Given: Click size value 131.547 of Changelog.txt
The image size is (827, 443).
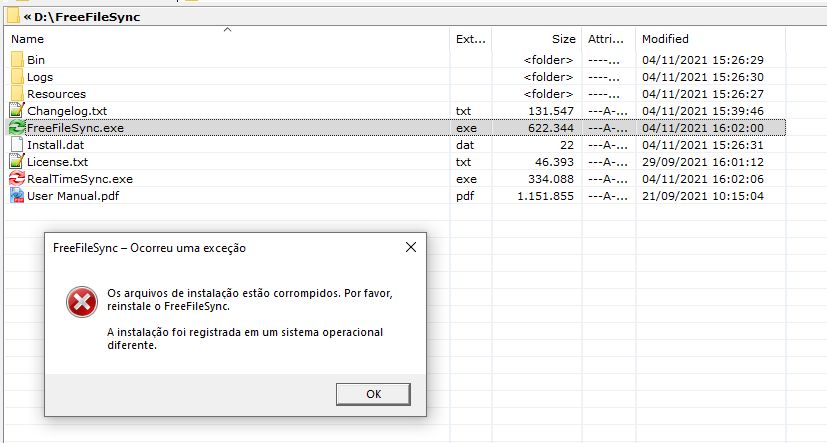Looking at the screenshot, I should 551,111.
